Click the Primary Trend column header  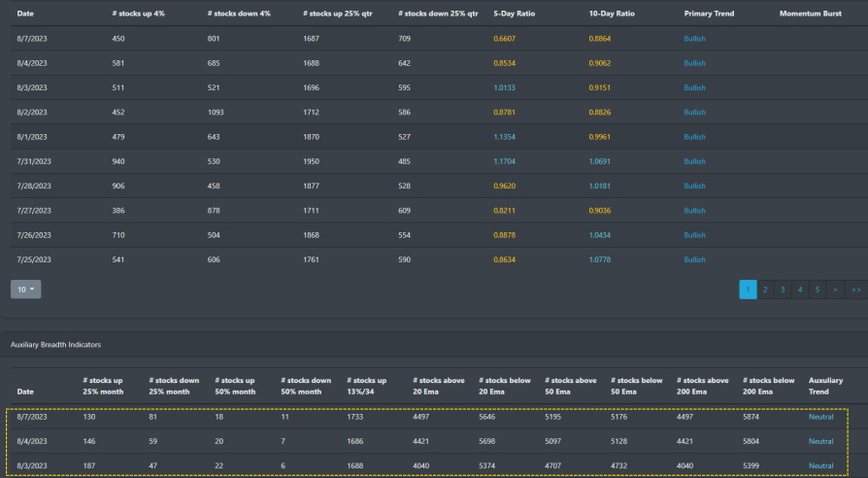[709, 14]
